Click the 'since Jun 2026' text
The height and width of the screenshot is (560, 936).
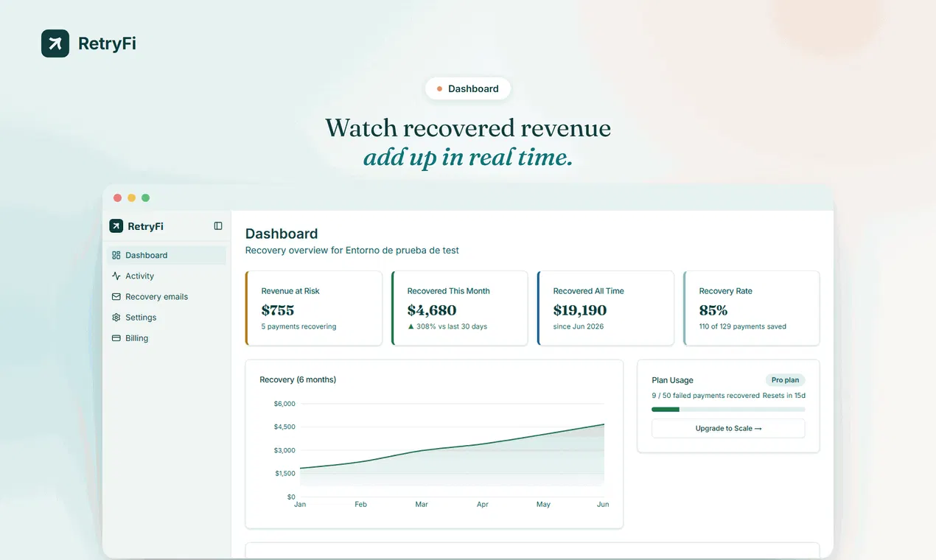[x=579, y=326]
